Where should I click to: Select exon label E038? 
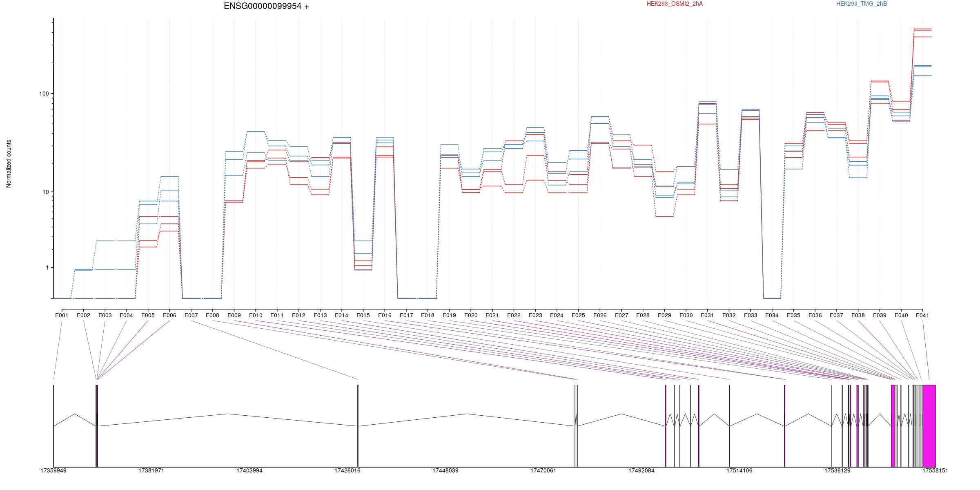[x=858, y=316]
